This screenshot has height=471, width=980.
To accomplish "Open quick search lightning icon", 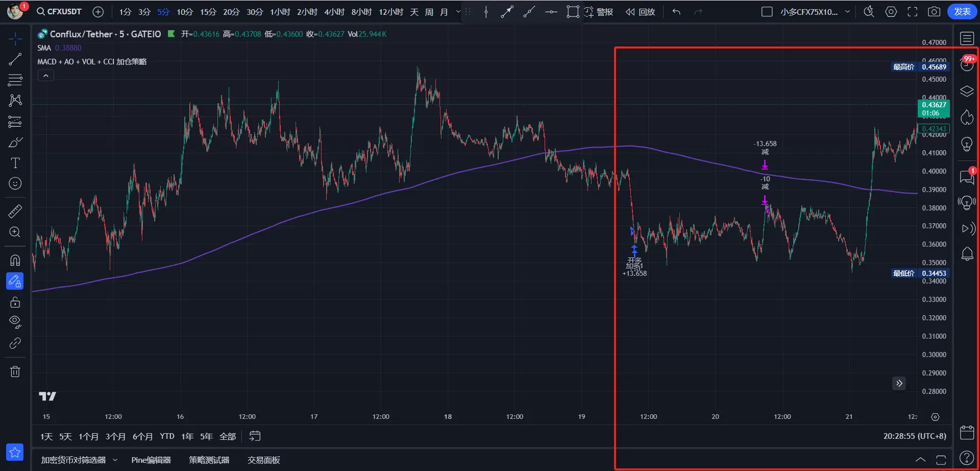I will point(869,12).
